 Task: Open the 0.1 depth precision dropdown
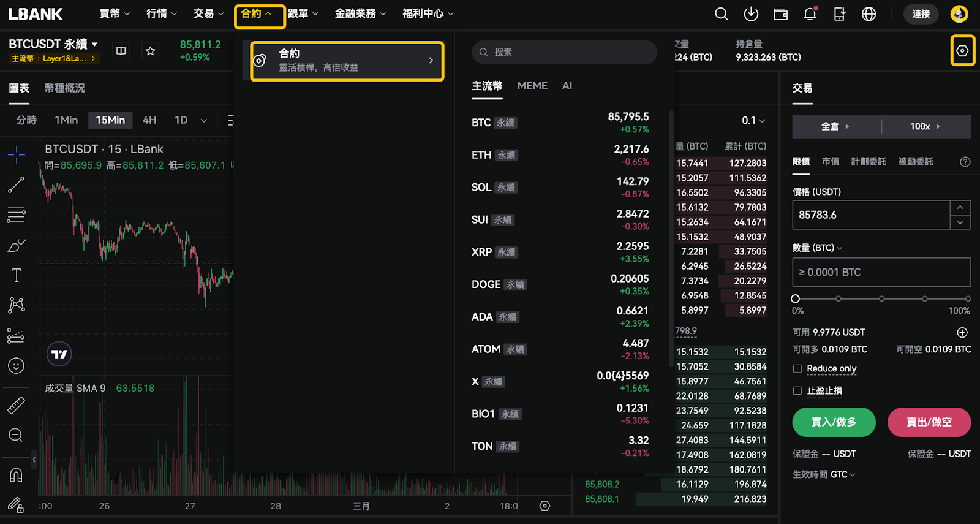click(x=754, y=121)
